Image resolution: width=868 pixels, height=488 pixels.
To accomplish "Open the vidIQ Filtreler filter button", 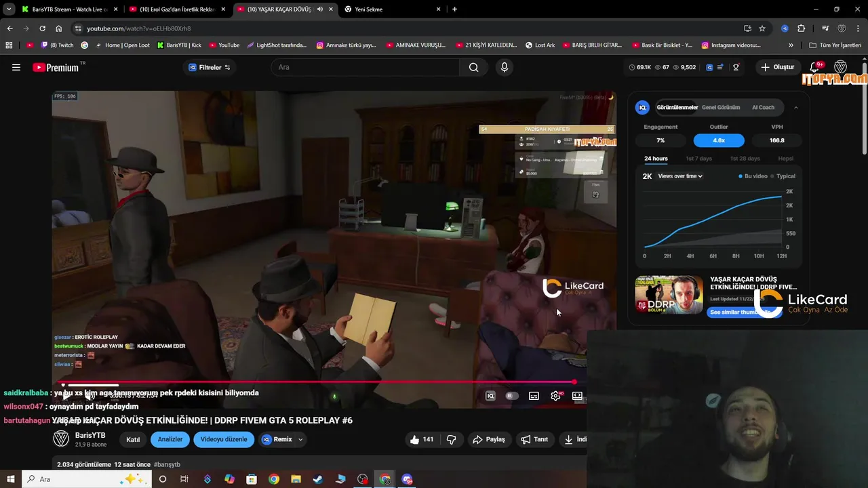I will tap(210, 67).
